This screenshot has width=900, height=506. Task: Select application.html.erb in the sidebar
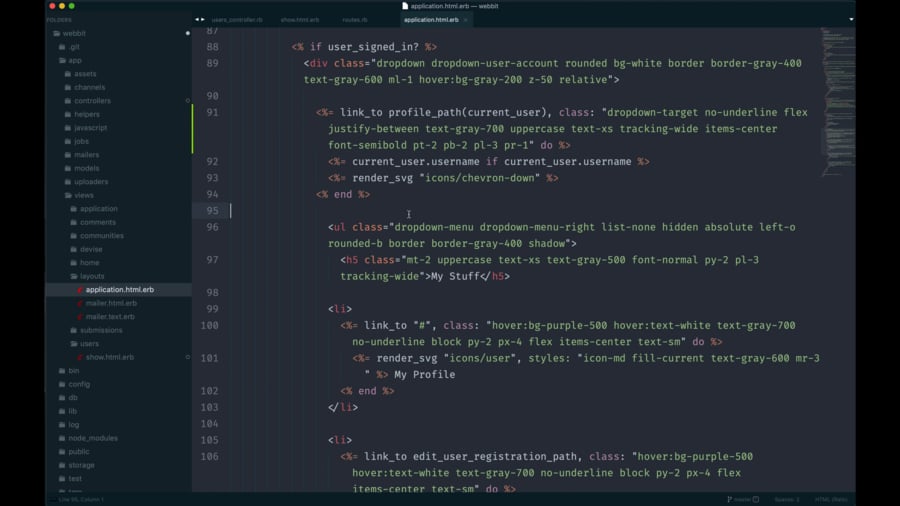[119, 290]
